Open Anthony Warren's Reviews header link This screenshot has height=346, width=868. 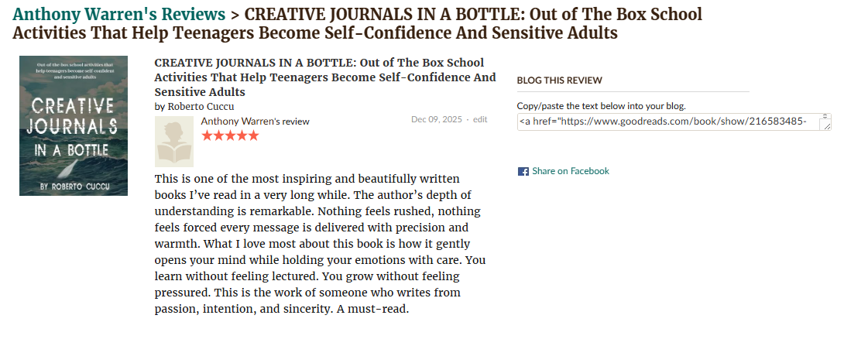point(119,15)
